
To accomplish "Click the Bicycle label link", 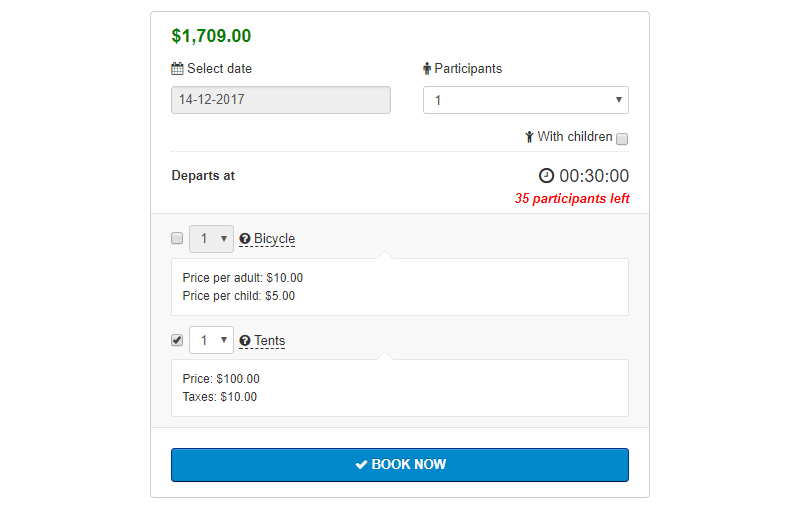I will click(274, 239).
